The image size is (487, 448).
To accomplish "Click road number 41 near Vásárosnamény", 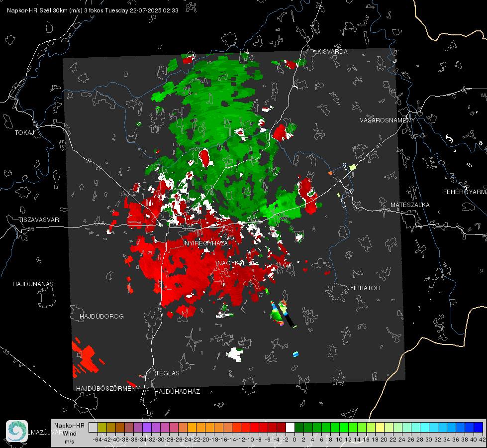I will tap(378, 145).
